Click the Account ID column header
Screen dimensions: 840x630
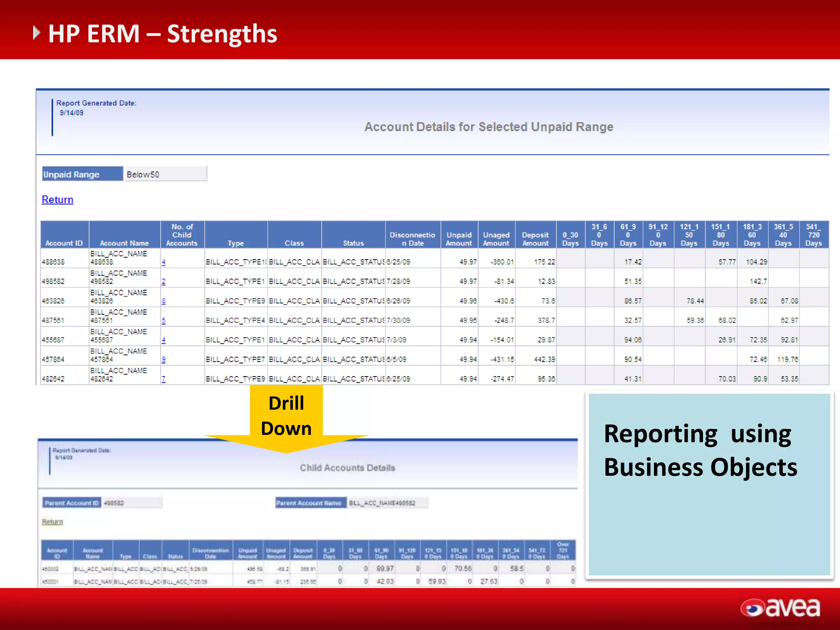[64, 235]
